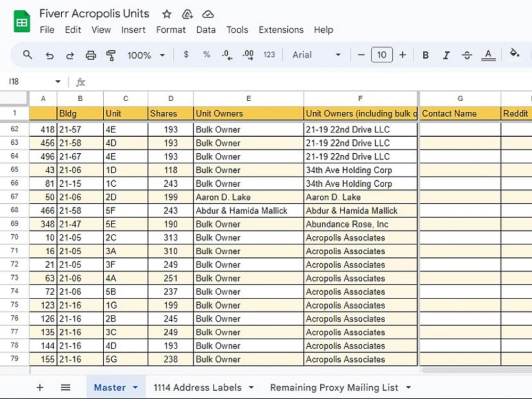The width and height of the screenshot is (532, 399).
Task: Open the name box dropdown arrow
Action: pos(57,82)
